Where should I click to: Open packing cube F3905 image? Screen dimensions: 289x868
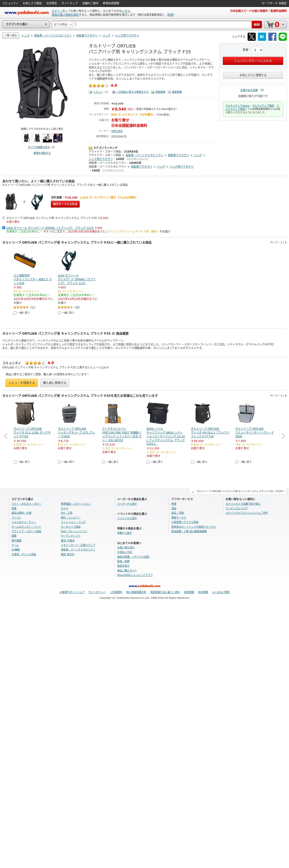point(69,413)
